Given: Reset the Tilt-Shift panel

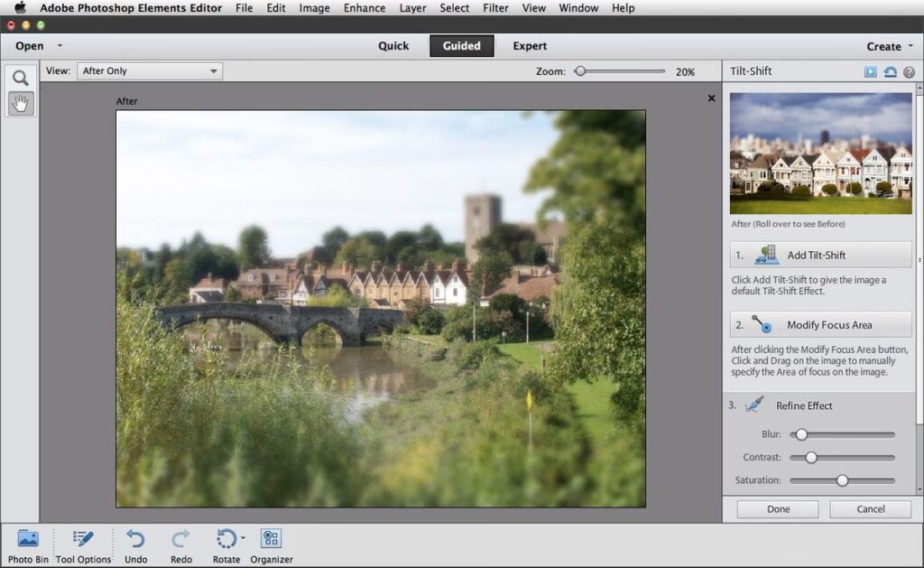Looking at the screenshot, I should [x=890, y=71].
